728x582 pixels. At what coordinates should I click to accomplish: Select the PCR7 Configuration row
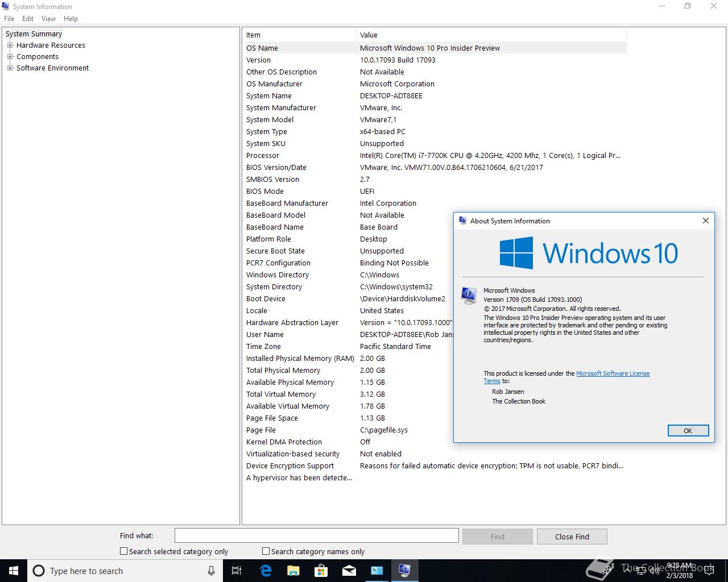(349, 263)
